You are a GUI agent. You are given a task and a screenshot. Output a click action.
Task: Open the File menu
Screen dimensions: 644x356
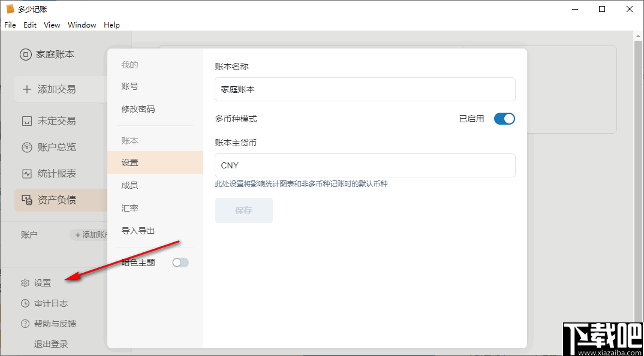(x=10, y=25)
